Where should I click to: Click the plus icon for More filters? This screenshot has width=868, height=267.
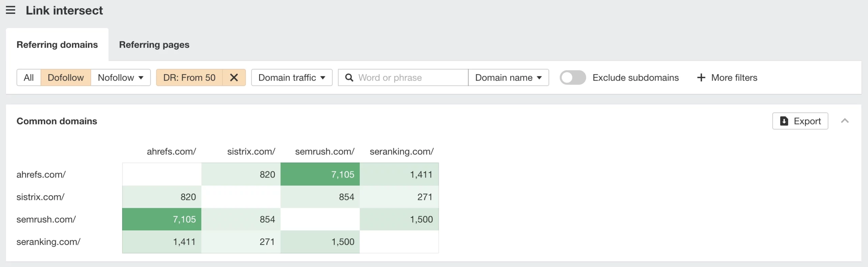pos(701,78)
